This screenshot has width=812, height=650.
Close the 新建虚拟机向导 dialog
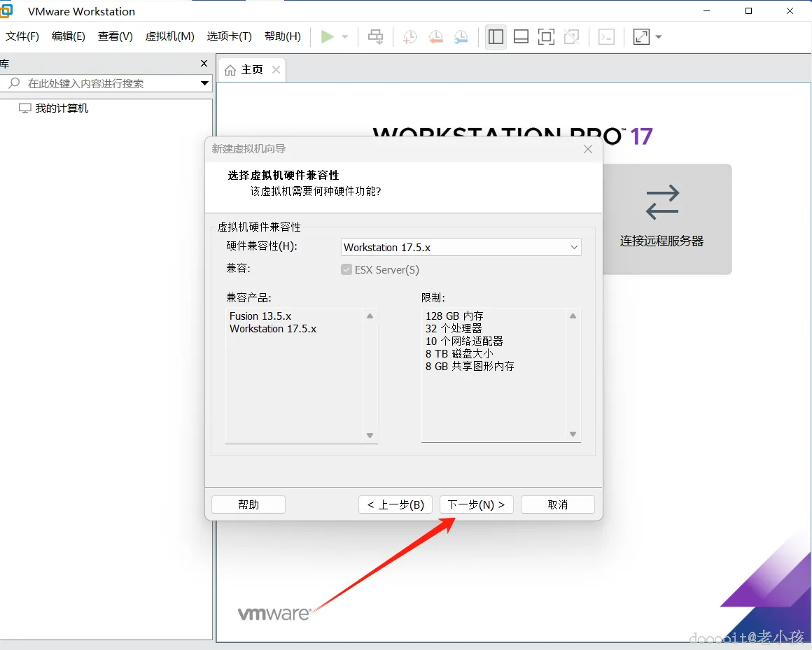click(x=587, y=148)
